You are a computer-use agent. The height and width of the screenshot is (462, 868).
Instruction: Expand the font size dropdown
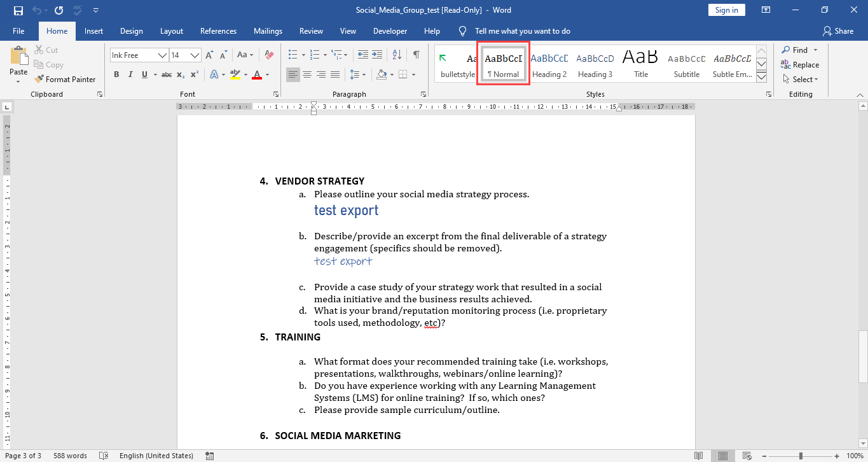tap(195, 55)
